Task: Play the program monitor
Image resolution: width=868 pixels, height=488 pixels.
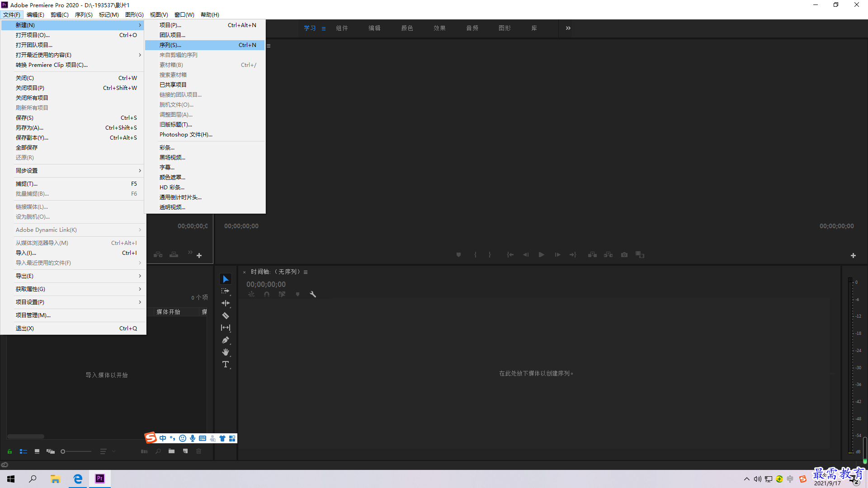Action: [541, 255]
